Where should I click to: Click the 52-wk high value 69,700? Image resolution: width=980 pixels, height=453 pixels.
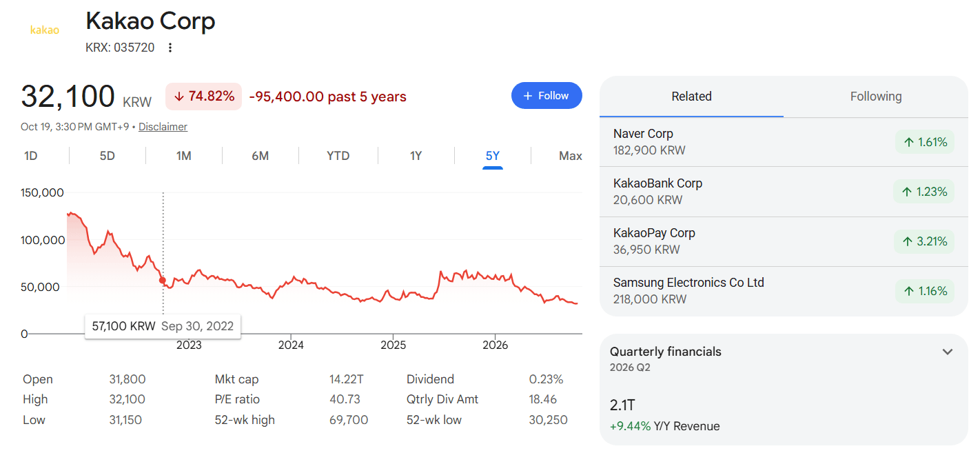pyautogui.click(x=349, y=420)
